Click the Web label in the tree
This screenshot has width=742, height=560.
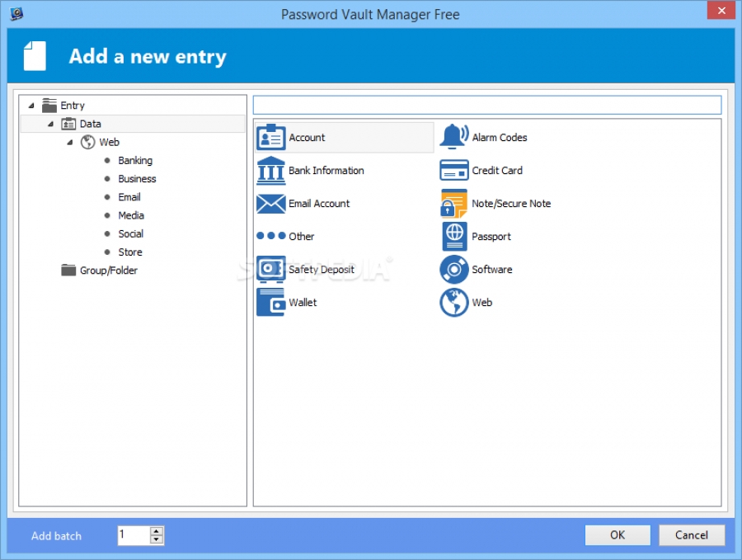tap(109, 142)
